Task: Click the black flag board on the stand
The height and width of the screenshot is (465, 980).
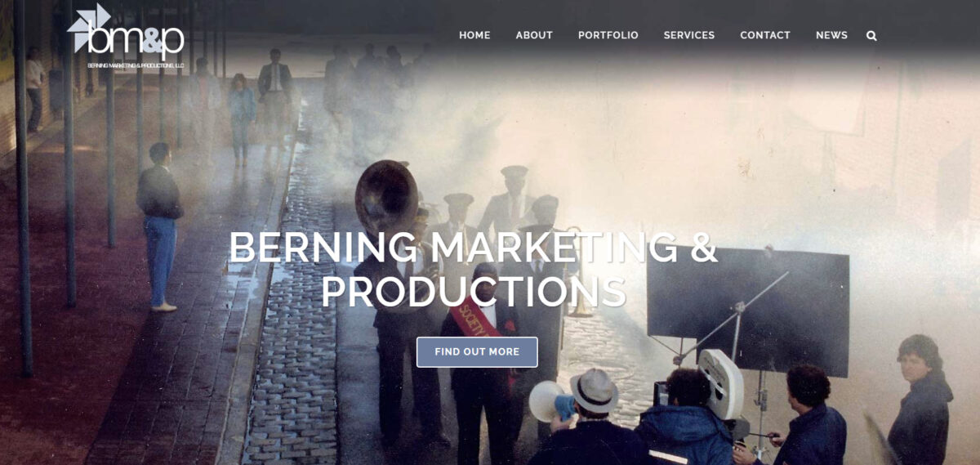Action: coord(747,311)
